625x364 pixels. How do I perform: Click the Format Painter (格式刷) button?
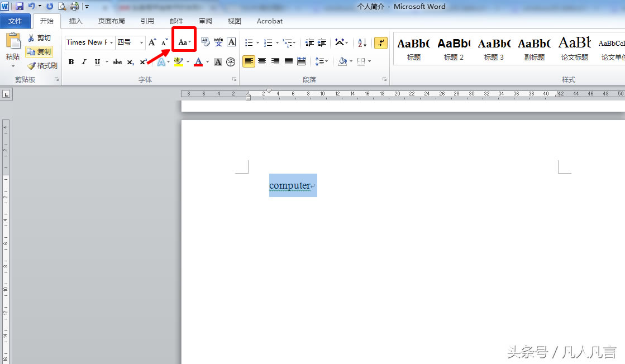tap(42, 65)
